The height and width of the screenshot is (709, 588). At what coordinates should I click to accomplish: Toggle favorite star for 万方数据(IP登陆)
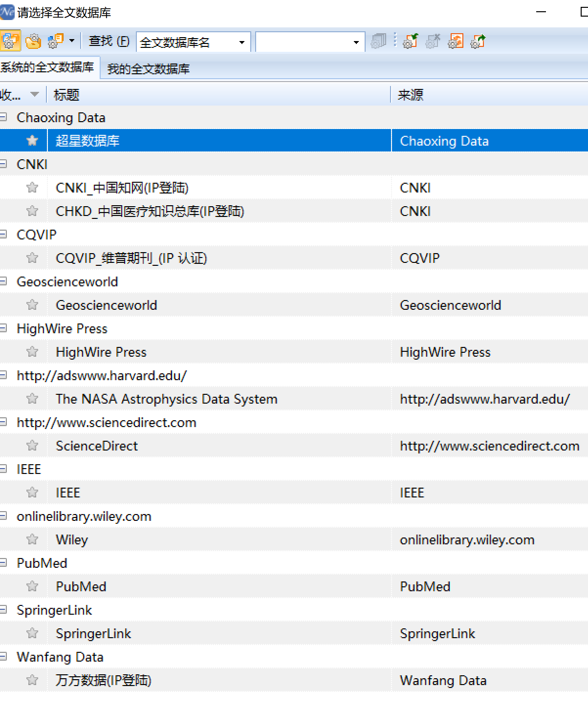point(32,680)
